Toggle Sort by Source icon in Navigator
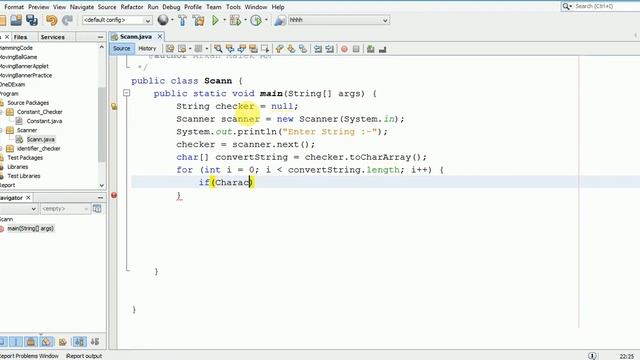 point(95,342)
